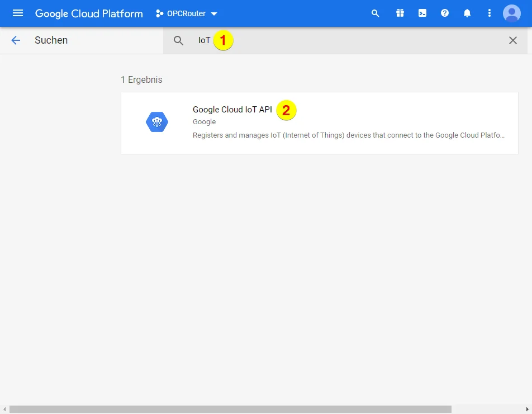Open the OPCRouter project selector dropdown
Screen dimensions: 532x414
point(186,13)
